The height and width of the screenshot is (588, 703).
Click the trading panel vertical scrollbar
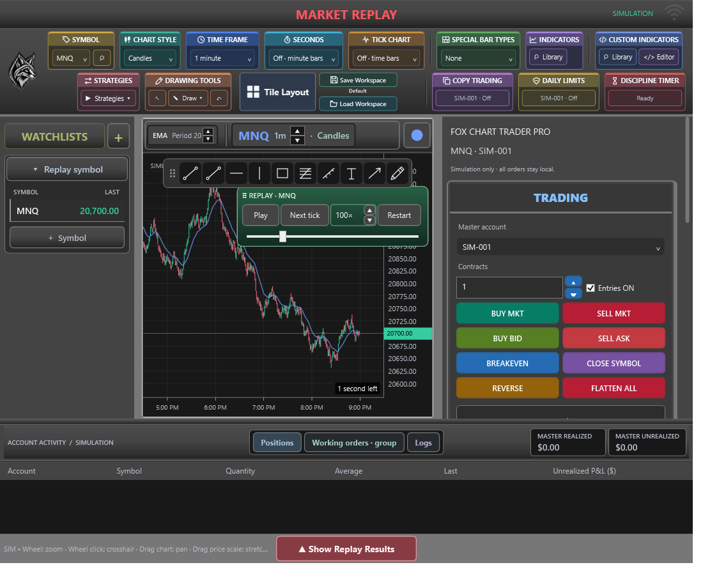pos(687,171)
